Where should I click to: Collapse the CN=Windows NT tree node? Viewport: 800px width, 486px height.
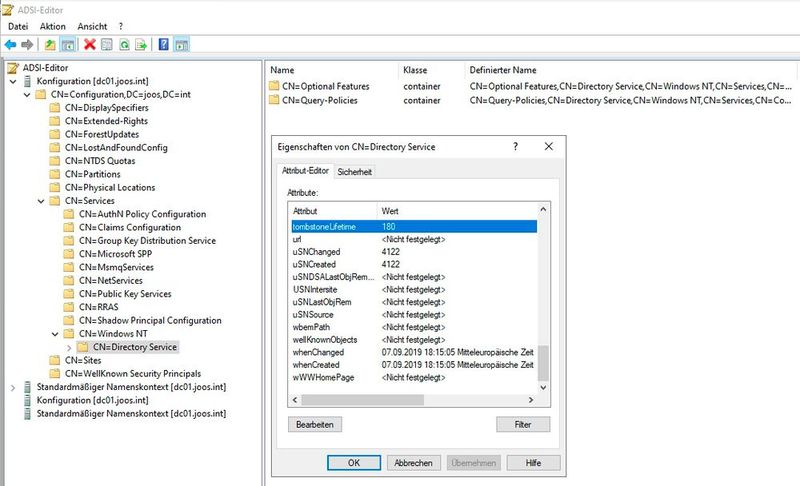tap(55, 335)
